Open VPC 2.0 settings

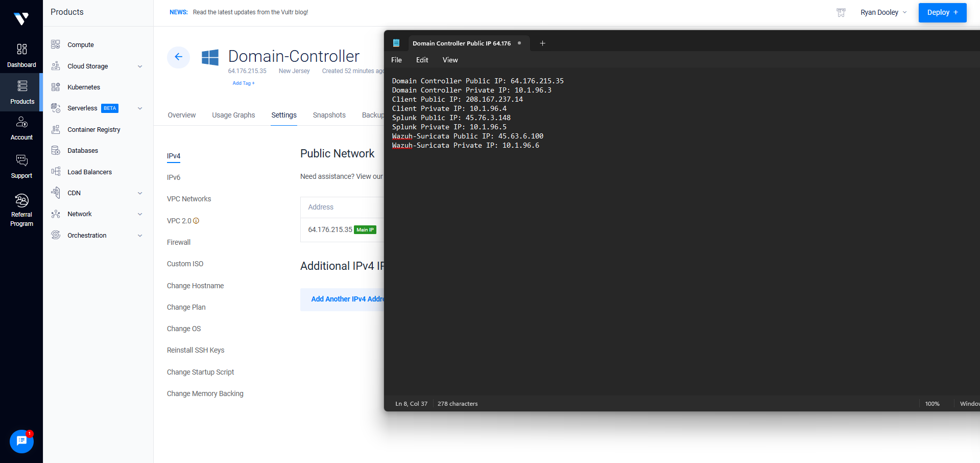[x=179, y=221]
